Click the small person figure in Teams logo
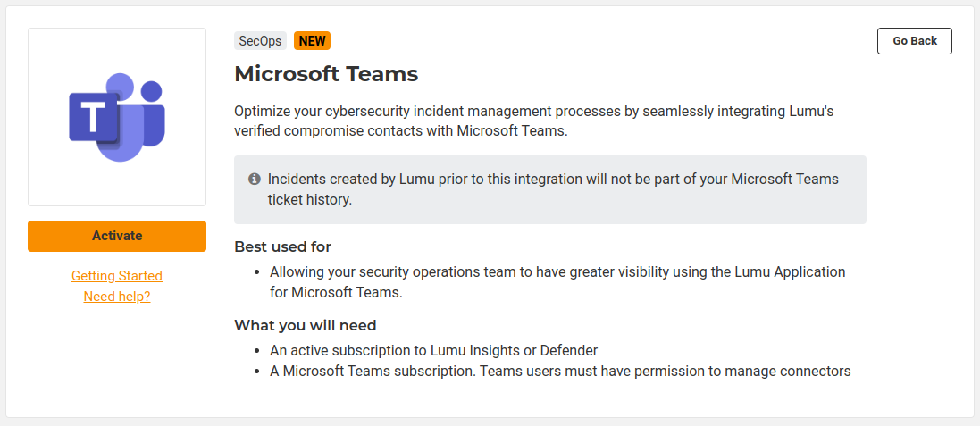This screenshot has height=426, width=980. pyautogui.click(x=153, y=91)
